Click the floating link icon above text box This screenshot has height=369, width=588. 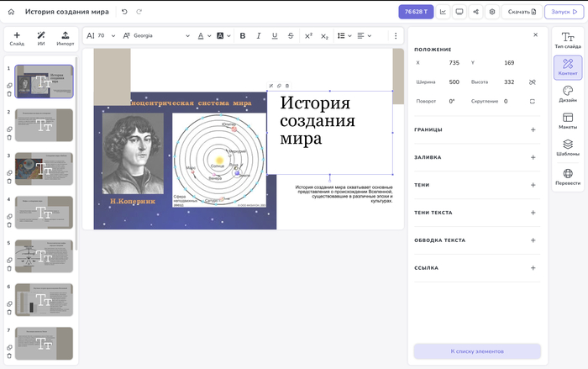(279, 86)
